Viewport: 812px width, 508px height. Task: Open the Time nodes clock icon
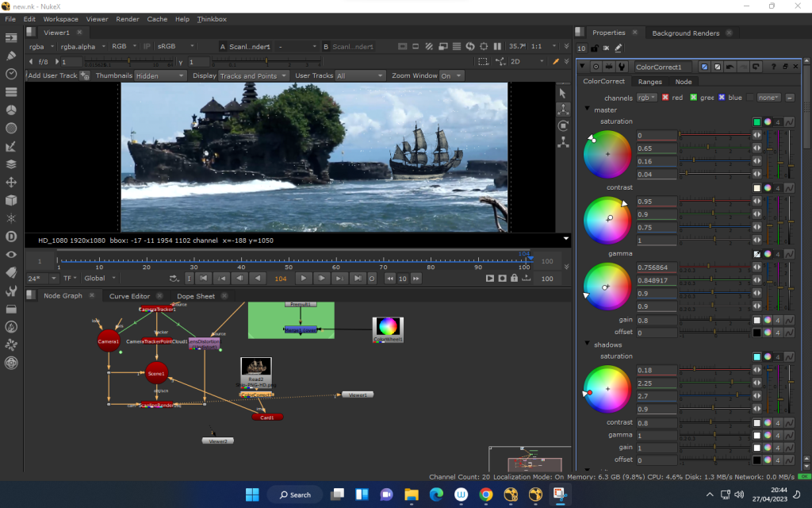pyautogui.click(x=11, y=74)
